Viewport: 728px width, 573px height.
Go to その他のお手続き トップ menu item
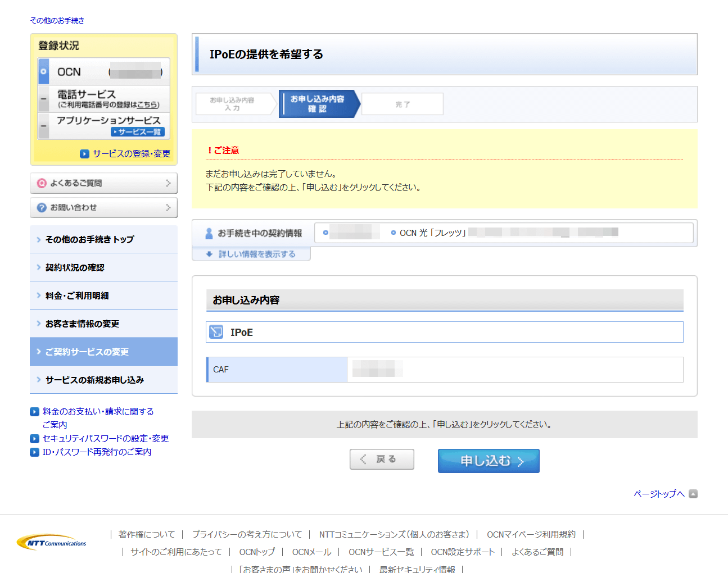tap(103, 239)
